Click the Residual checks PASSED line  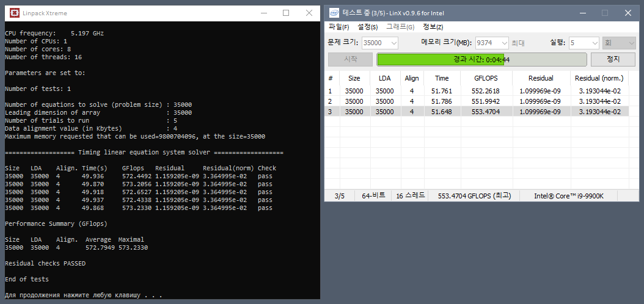(45, 263)
